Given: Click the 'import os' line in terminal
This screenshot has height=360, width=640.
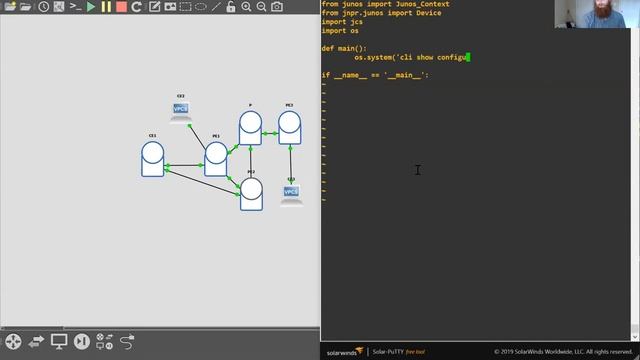Looking at the screenshot, I should (340, 31).
